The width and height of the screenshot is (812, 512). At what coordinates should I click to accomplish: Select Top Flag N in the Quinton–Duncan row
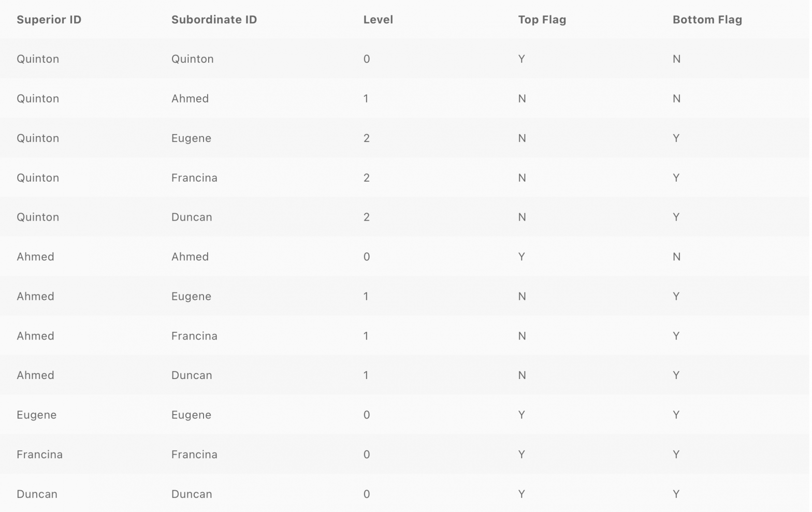(x=522, y=217)
